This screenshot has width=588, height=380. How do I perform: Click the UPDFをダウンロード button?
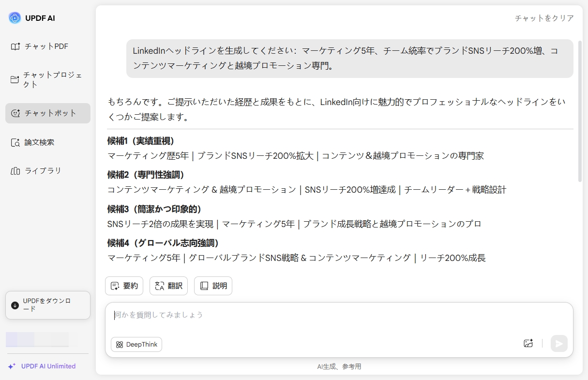pos(48,305)
